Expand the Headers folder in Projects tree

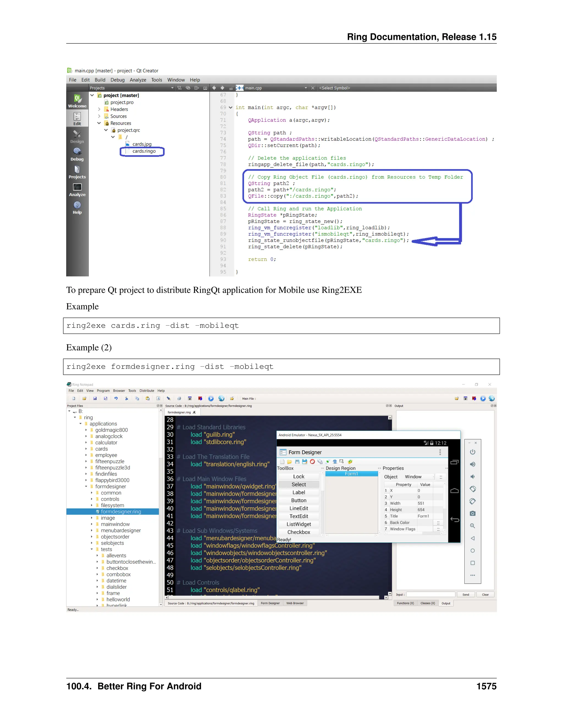pos(99,109)
